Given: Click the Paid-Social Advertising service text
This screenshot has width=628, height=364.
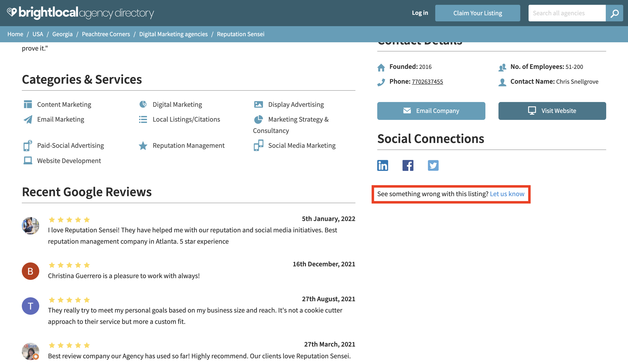Looking at the screenshot, I should tap(70, 146).
